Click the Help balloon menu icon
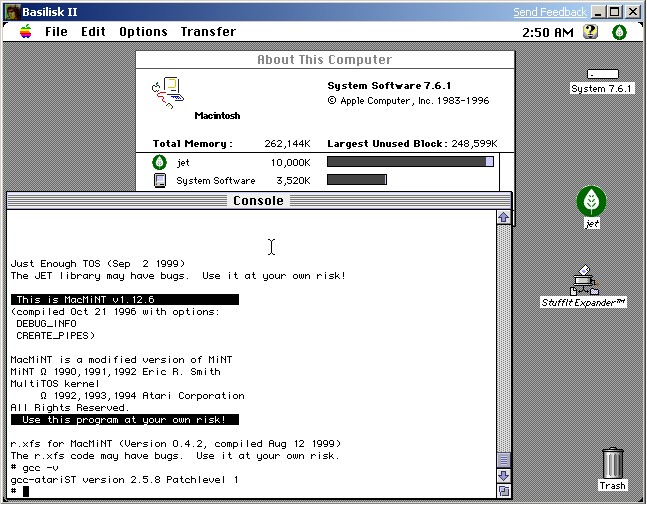The image size is (647, 505). click(590, 32)
